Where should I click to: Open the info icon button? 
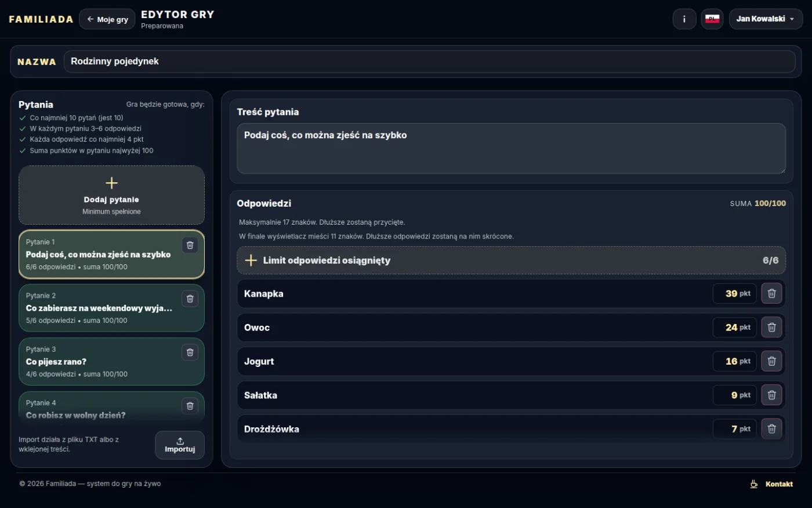(684, 19)
